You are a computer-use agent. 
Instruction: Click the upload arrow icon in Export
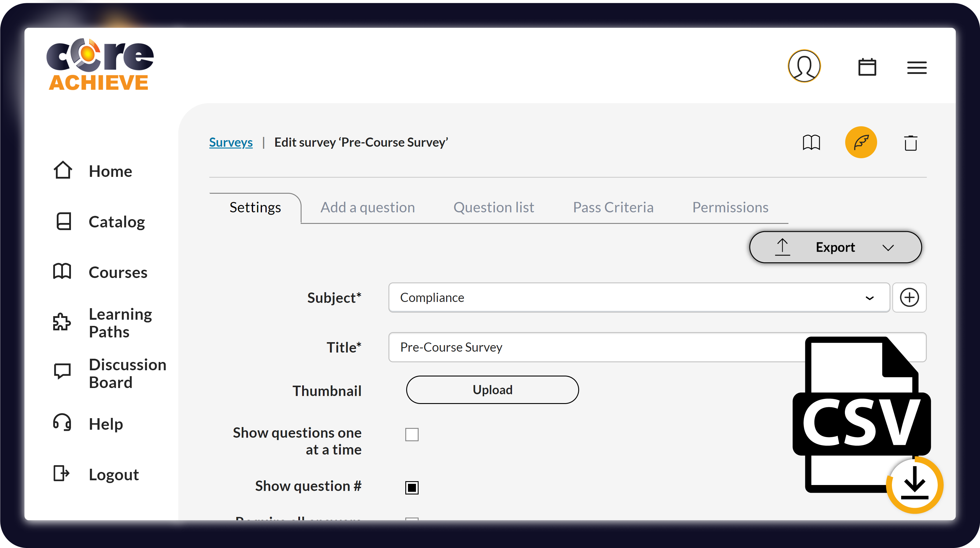[782, 247]
